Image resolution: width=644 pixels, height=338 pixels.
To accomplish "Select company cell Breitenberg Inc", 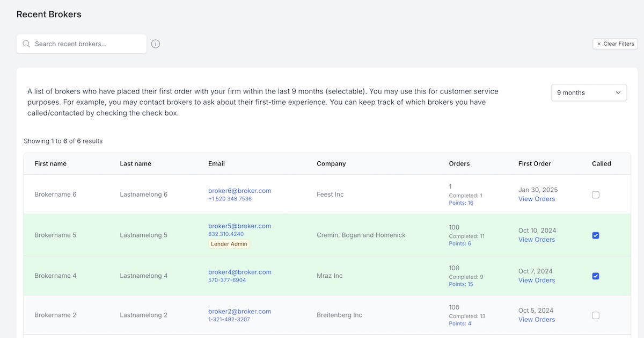I will coord(339,315).
